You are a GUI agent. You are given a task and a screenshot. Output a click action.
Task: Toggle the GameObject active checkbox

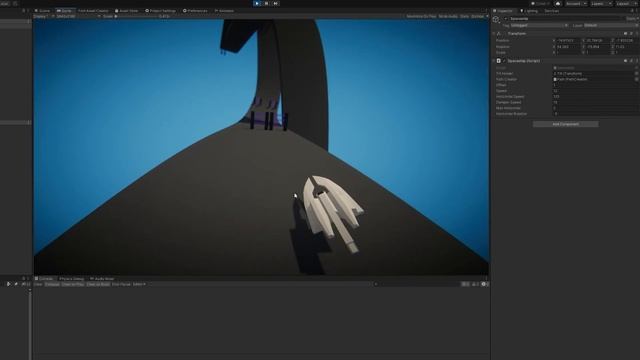pos(506,19)
